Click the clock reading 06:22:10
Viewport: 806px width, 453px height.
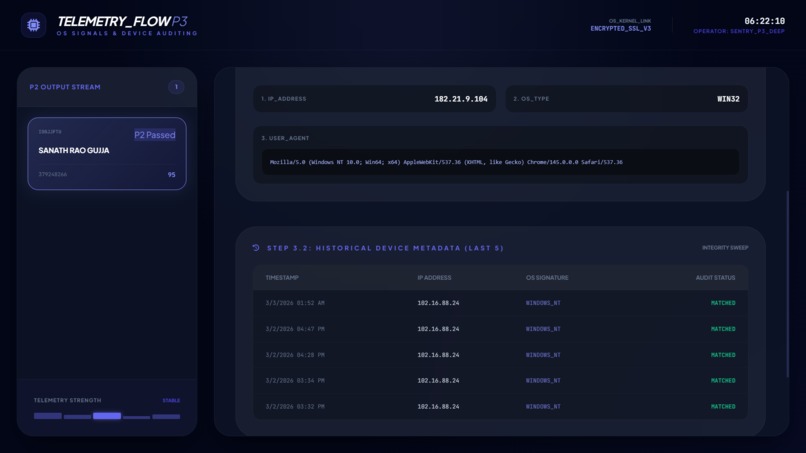point(764,21)
